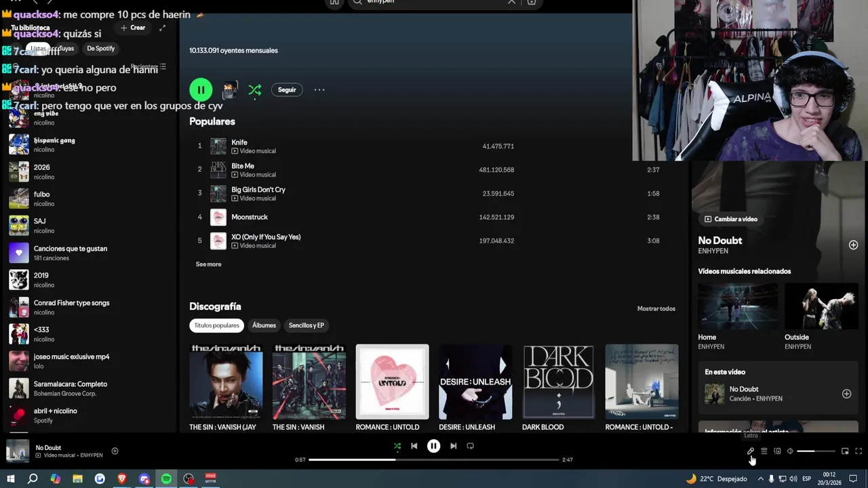Switch to the Sencillos y EP tab
This screenshot has height=488, width=868.
coord(307,325)
